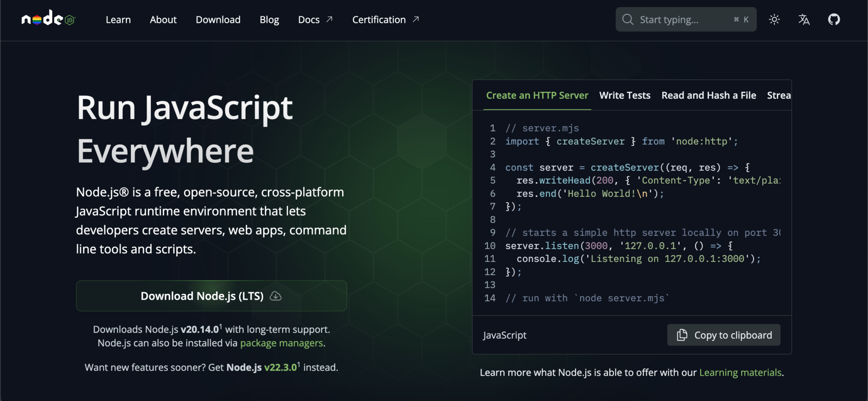This screenshot has width=868, height=401.
Task: Click the res.end('Hello World!') line
Action: [590, 193]
